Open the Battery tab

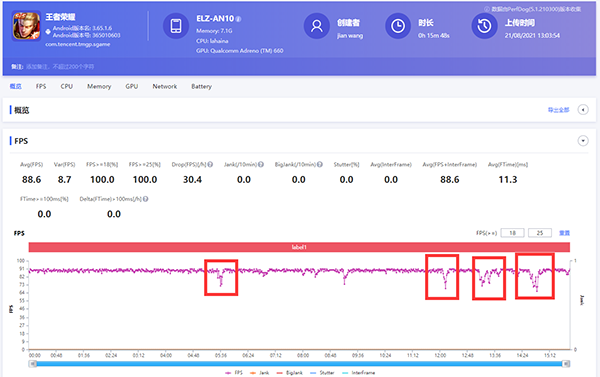coord(201,86)
